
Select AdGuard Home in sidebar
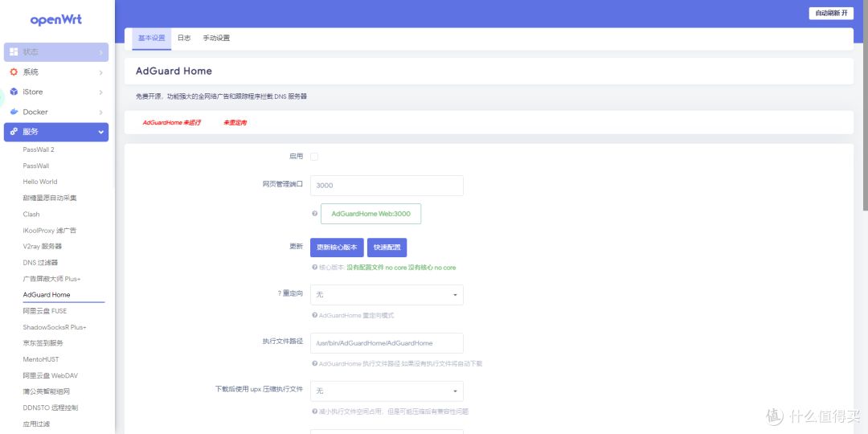coord(47,294)
